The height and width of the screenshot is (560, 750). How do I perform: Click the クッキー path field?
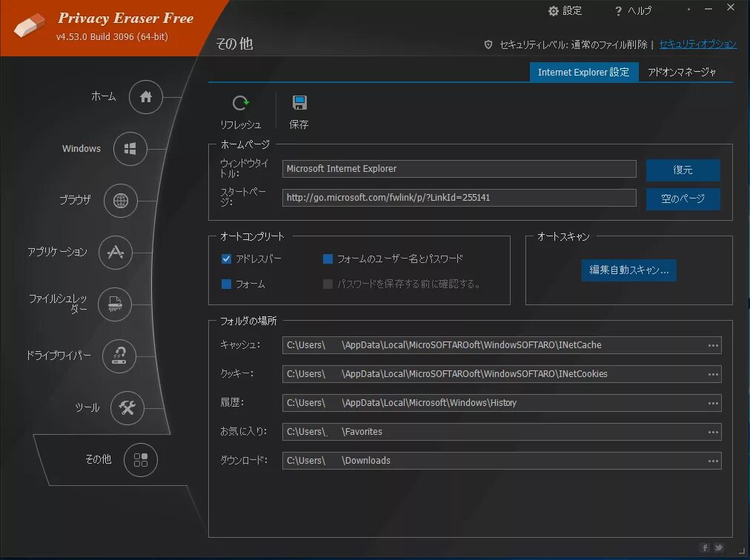pyautogui.click(x=502, y=374)
